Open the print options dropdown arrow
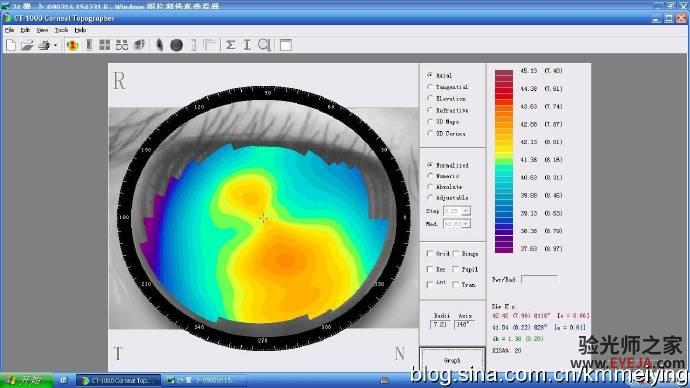The image size is (690, 388). 55,45
